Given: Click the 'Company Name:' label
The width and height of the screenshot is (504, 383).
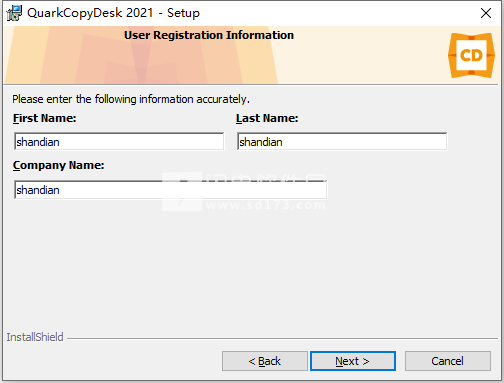Looking at the screenshot, I should pyautogui.click(x=58, y=165).
